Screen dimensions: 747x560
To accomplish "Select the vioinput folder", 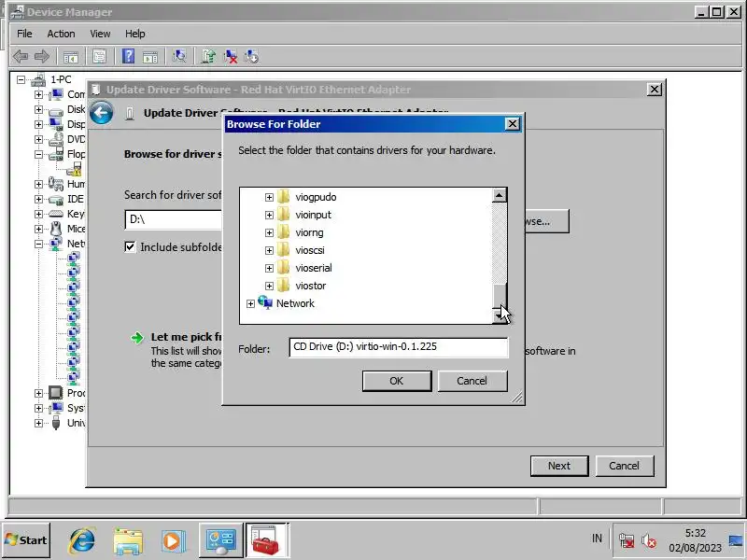I will pos(313,215).
